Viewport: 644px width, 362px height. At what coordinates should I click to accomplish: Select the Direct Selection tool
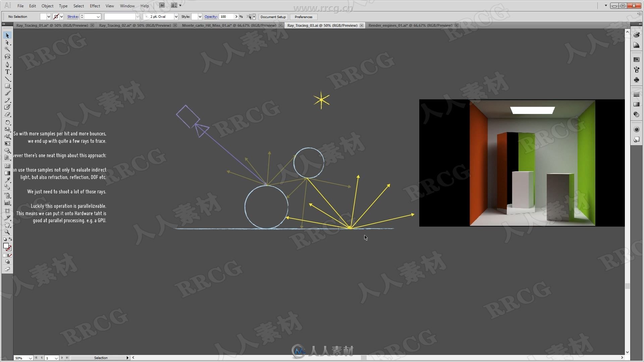pos(7,43)
